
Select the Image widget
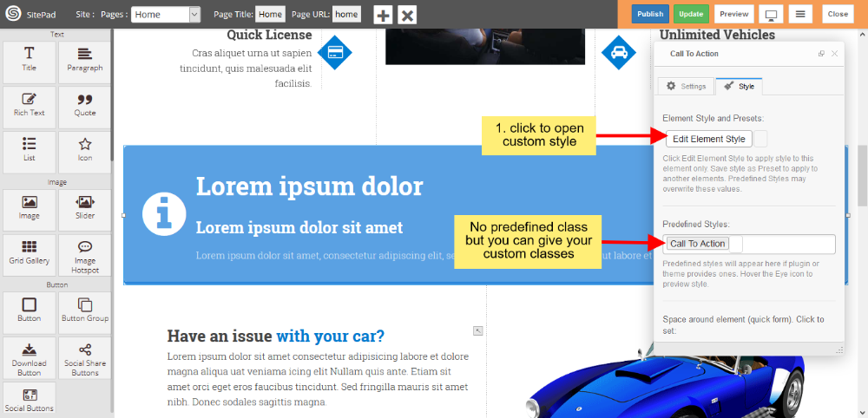pos(30,210)
